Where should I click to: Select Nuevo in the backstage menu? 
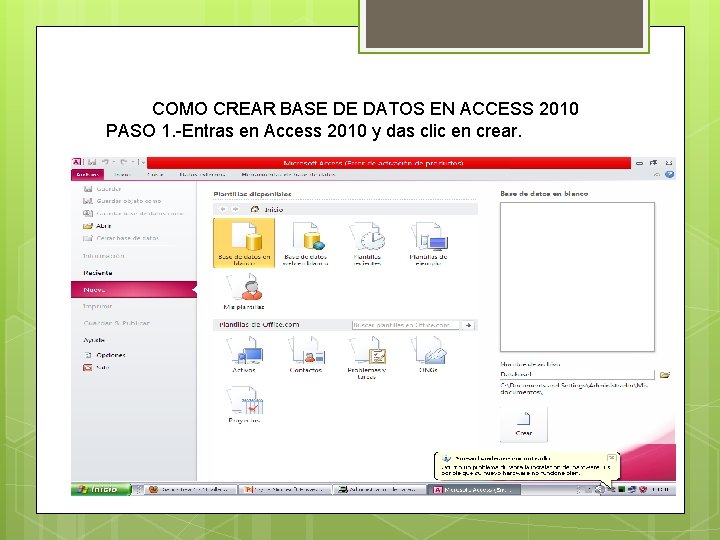pyautogui.click(x=134, y=290)
